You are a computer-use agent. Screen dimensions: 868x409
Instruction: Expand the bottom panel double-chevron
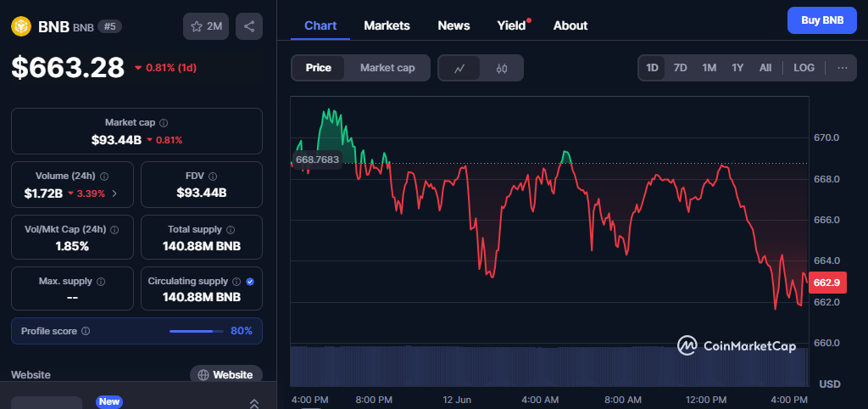[x=254, y=403]
